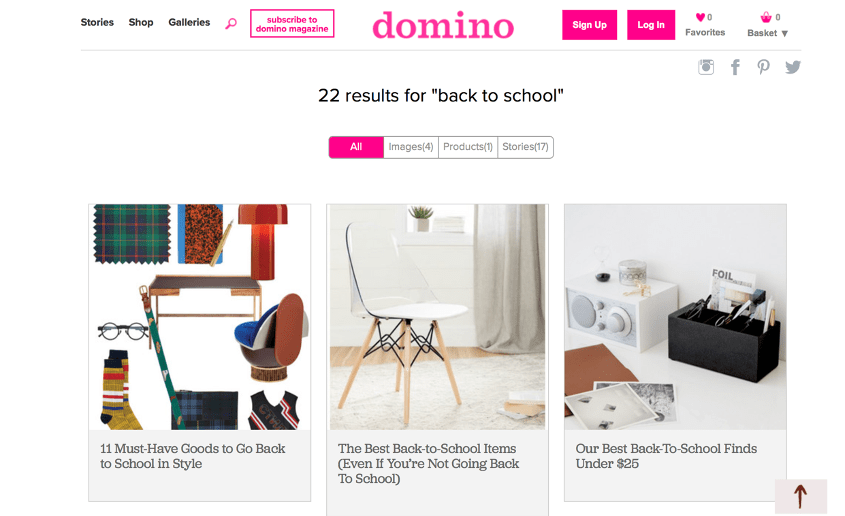Image resolution: width=845 pixels, height=516 pixels.
Task: Filter results by Images(4)
Action: pos(411,147)
